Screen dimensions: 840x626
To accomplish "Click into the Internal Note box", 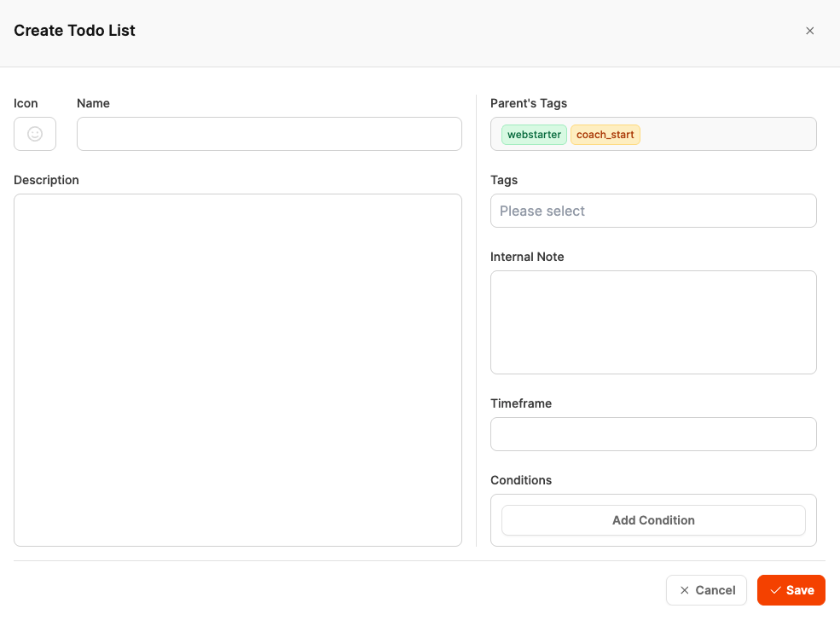I will point(653,322).
